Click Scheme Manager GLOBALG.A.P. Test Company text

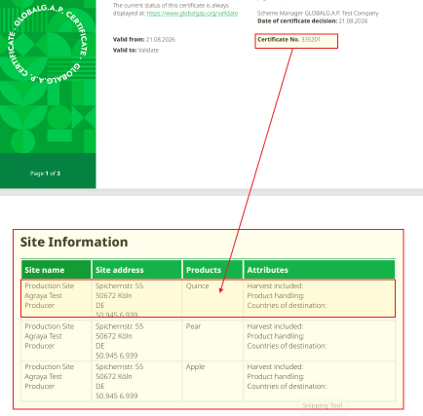pos(318,13)
